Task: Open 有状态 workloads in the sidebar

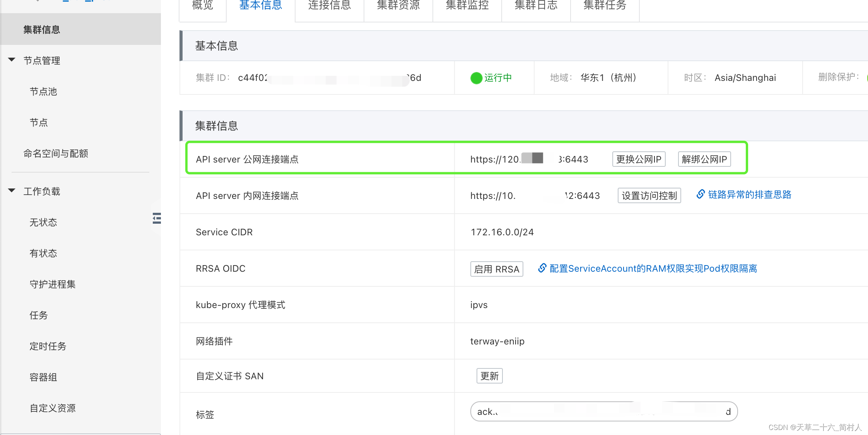Action: pyautogui.click(x=43, y=253)
